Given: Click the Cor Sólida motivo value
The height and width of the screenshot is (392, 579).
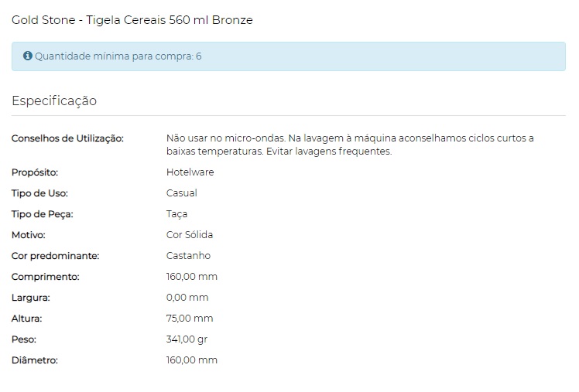Looking at the screenshot, I should click(x=190, y=235).
